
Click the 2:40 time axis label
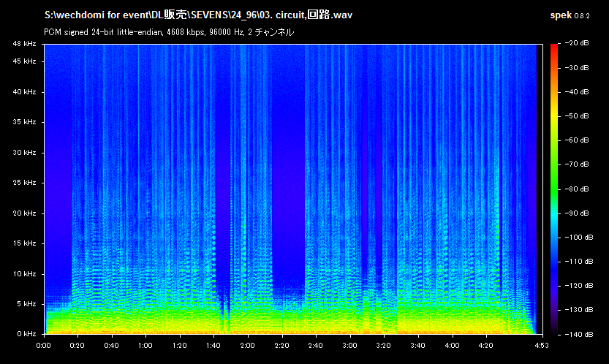click(315, 345)
